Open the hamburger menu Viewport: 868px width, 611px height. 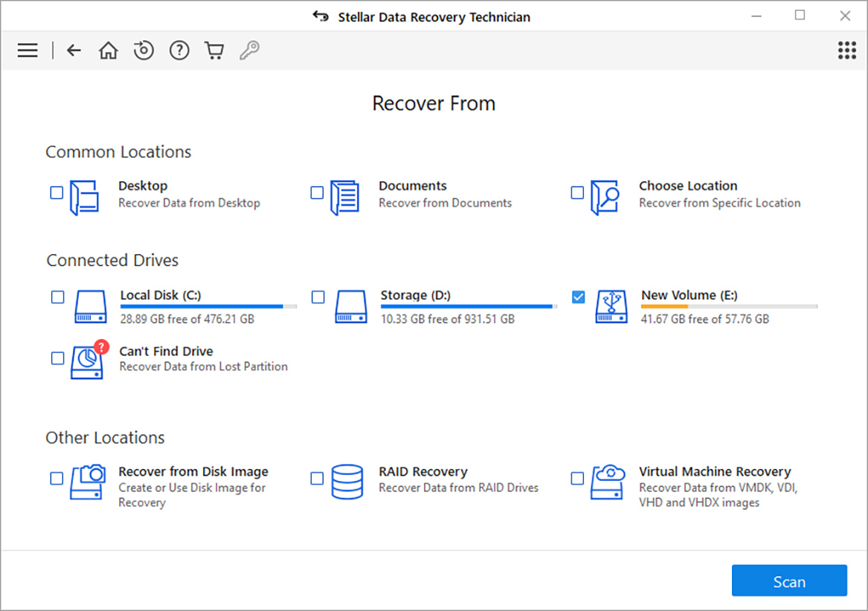tap(27, 50)
